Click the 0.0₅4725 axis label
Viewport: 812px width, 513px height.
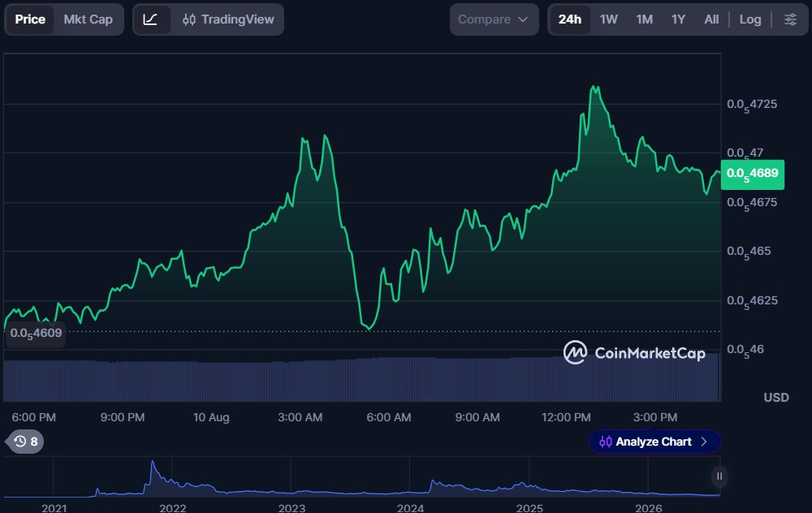752,105
